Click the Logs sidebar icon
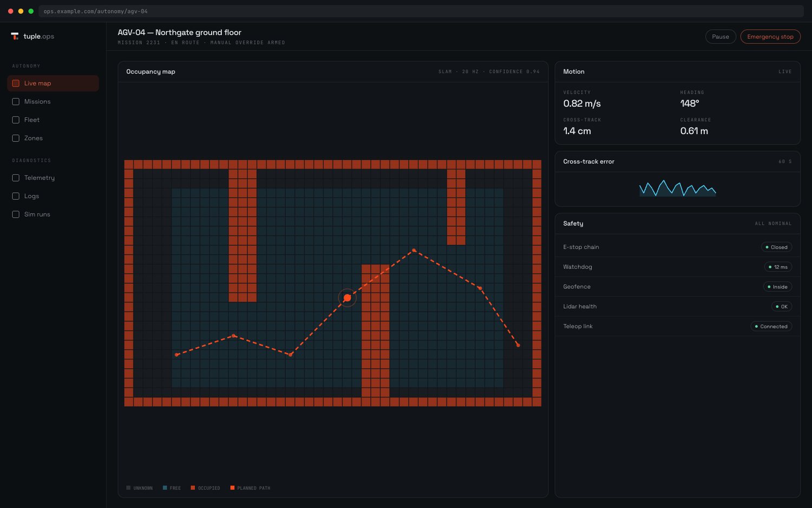Image resolution: width=812 pixels, height=508 pixels. [x=16, y=196]
